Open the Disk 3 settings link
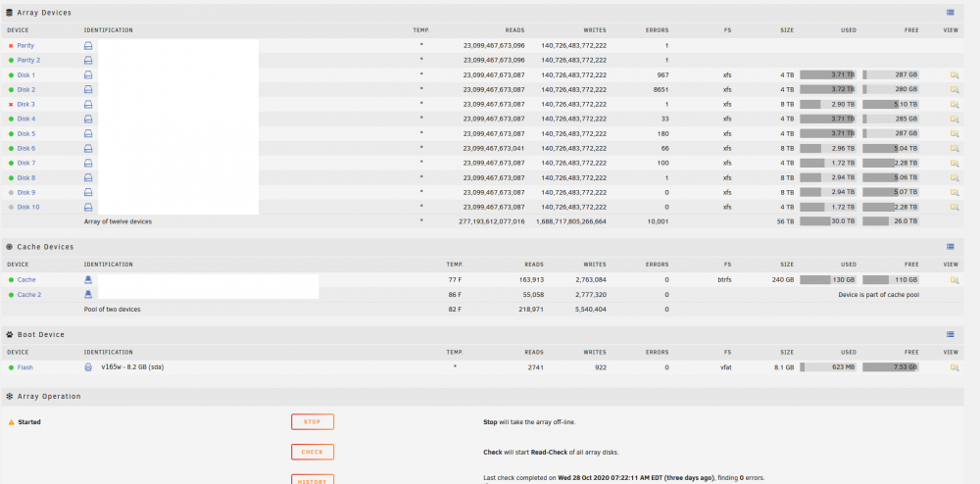 [x=26, y=105]
